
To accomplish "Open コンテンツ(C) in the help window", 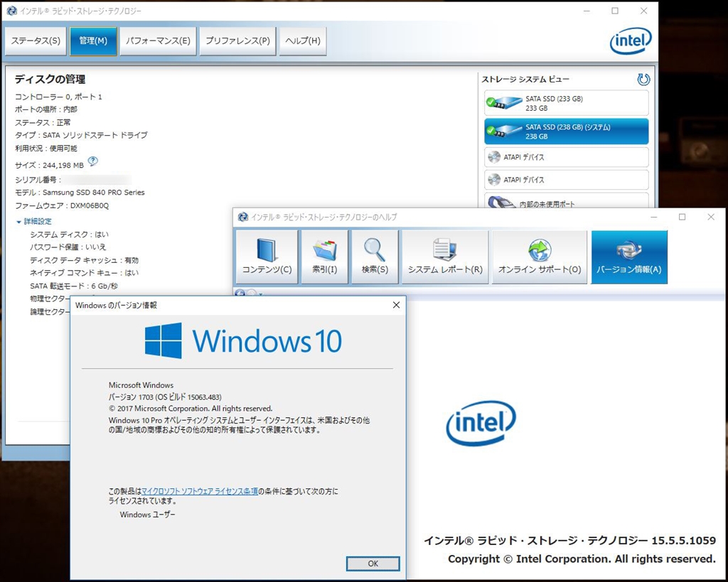I will click(x=267, y=257).
